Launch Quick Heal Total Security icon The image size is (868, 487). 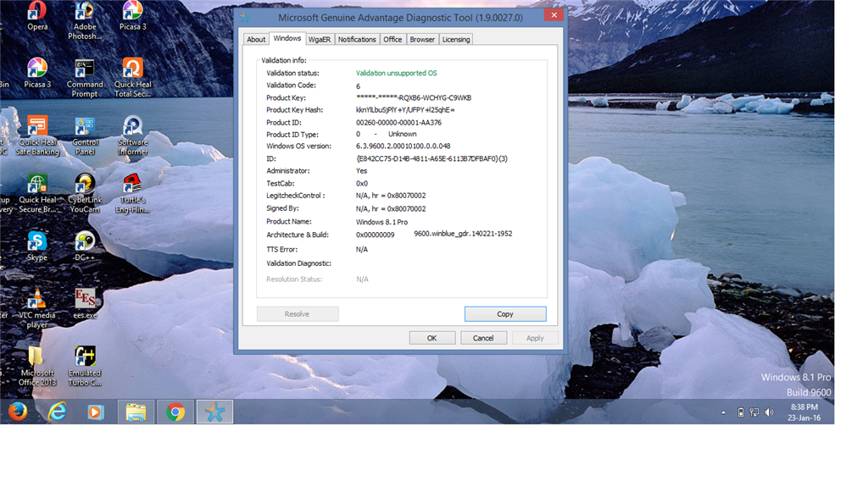(132, 78)
